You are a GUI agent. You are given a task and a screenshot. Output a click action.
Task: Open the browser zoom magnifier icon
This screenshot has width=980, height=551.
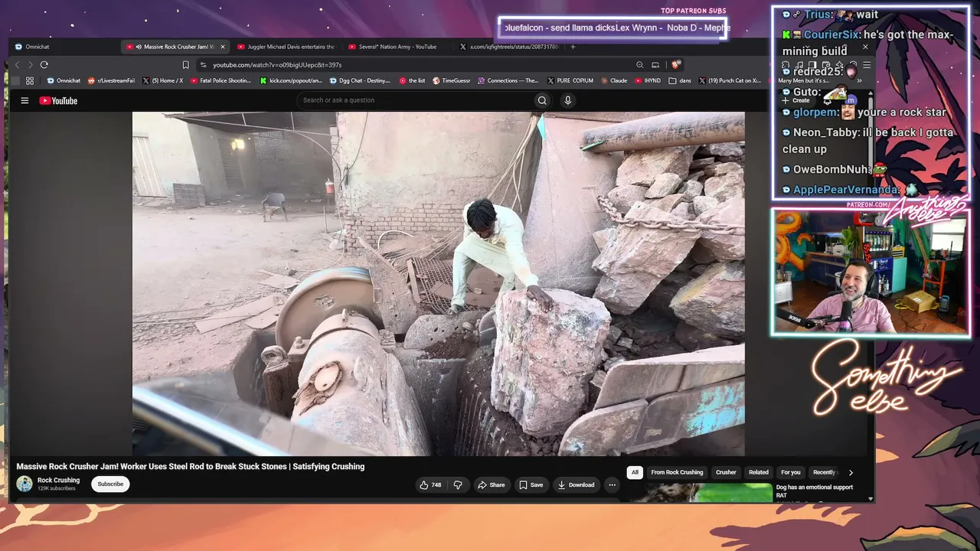pyautogui.click(x=639, y=65)
